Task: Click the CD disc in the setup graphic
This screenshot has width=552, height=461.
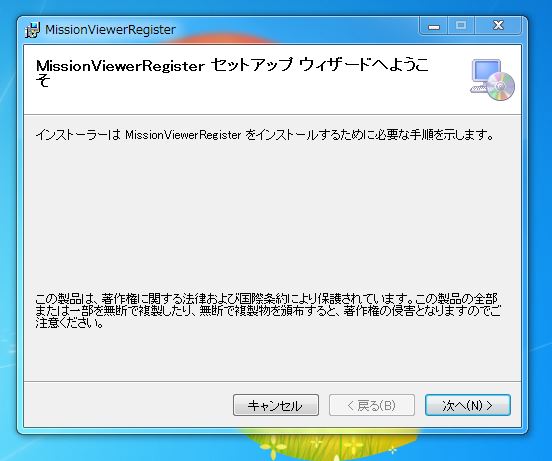Action: tap(501, 87)
